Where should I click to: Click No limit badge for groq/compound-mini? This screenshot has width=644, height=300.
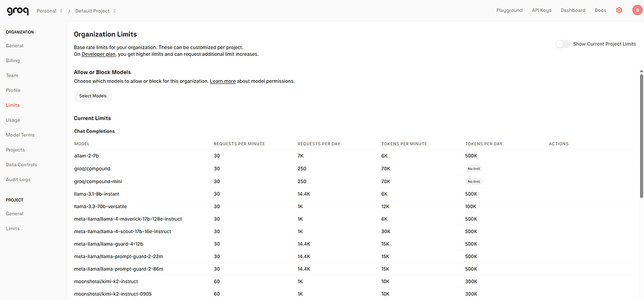click(473, 181)
